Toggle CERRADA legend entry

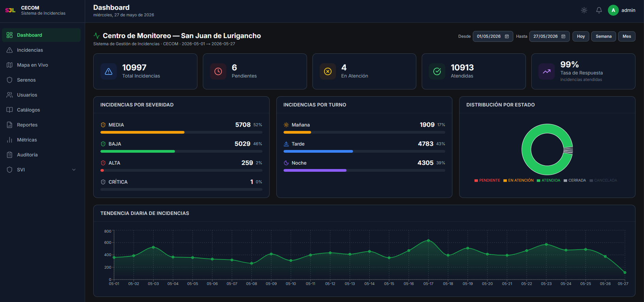pyautogui.click(x=575, y=181)
